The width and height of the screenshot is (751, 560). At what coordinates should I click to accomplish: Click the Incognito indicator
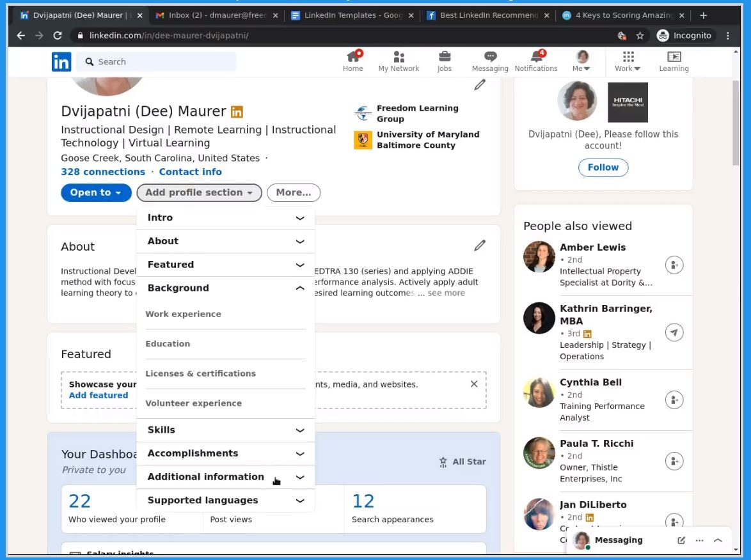(684, 35)
